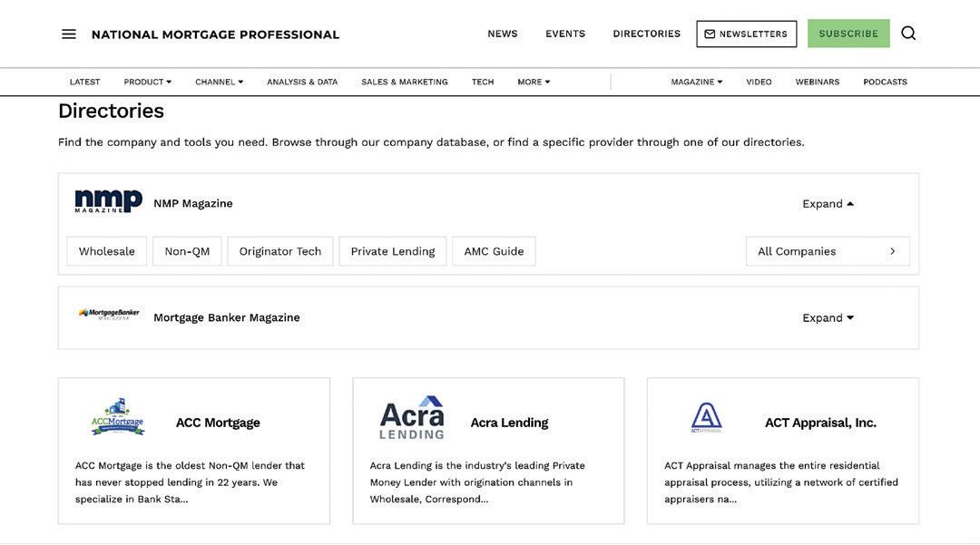Click the ACC Mortgage logo
This screenshot has width=980, height=545.
(117, 416)
